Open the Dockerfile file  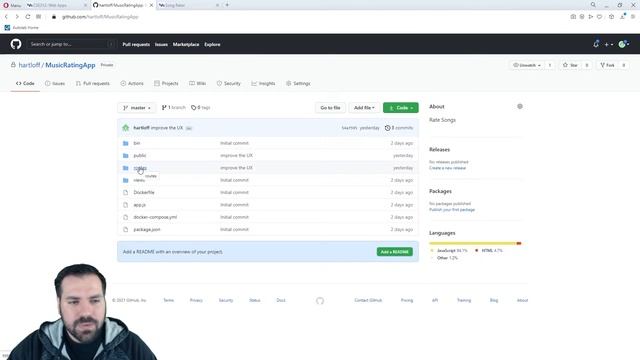click(144, 192)
